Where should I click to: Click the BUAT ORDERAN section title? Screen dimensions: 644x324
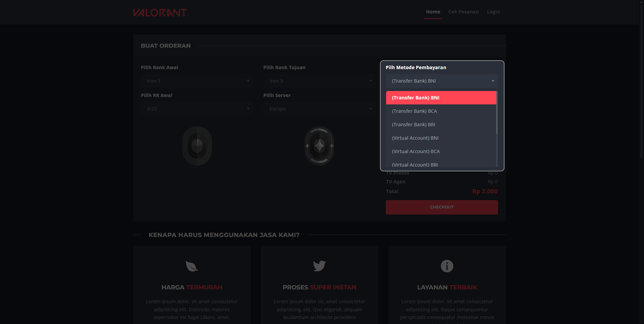(166, 46)
